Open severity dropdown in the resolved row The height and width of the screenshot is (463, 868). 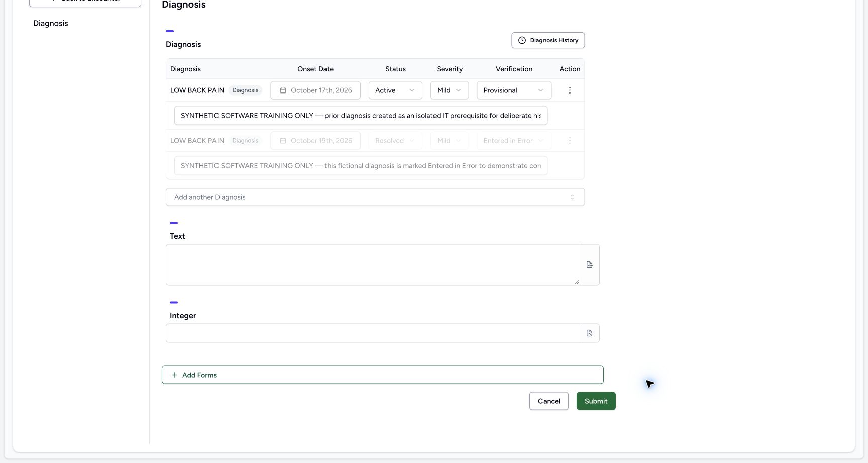(450, 141)
